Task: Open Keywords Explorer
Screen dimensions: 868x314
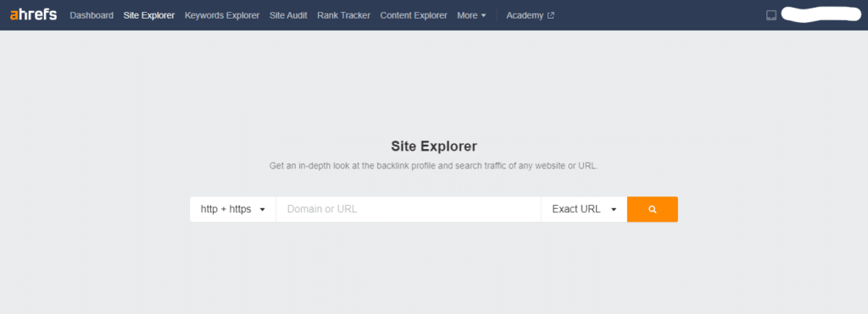Action: [x=222, y=15]
